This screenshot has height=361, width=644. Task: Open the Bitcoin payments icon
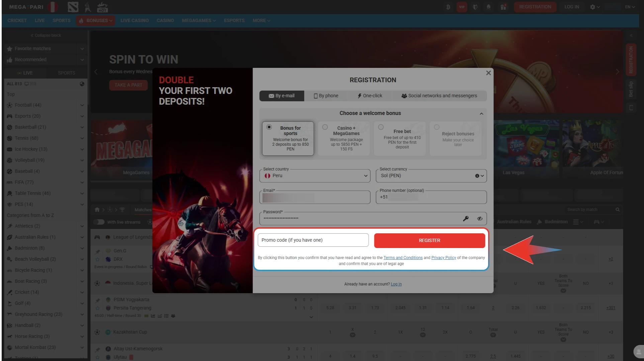tap(448, 7)
